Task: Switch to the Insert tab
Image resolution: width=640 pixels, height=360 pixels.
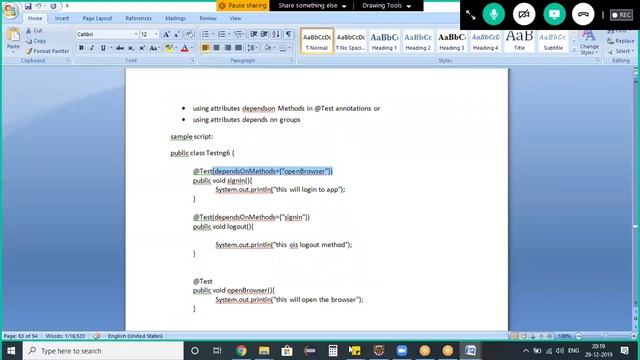Action: (x=62, y=18)
